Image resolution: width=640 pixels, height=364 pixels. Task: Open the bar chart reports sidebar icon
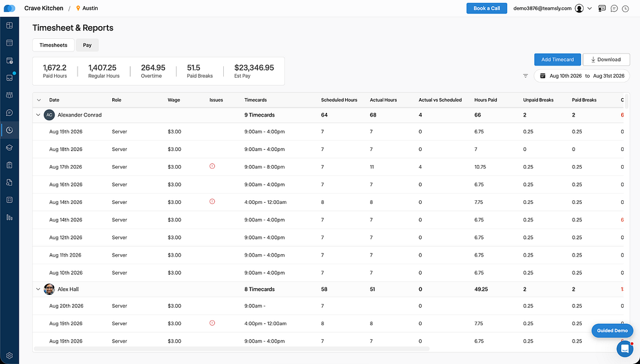coord(9,218)
